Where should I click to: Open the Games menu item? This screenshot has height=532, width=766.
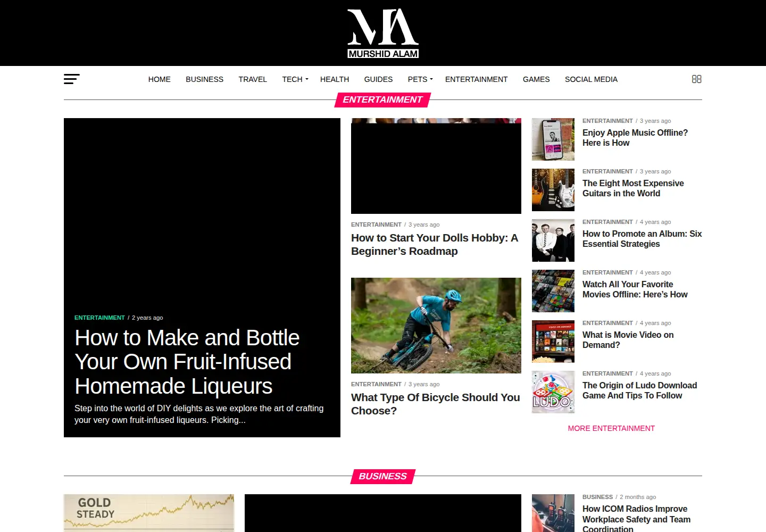tap(536, 79)
